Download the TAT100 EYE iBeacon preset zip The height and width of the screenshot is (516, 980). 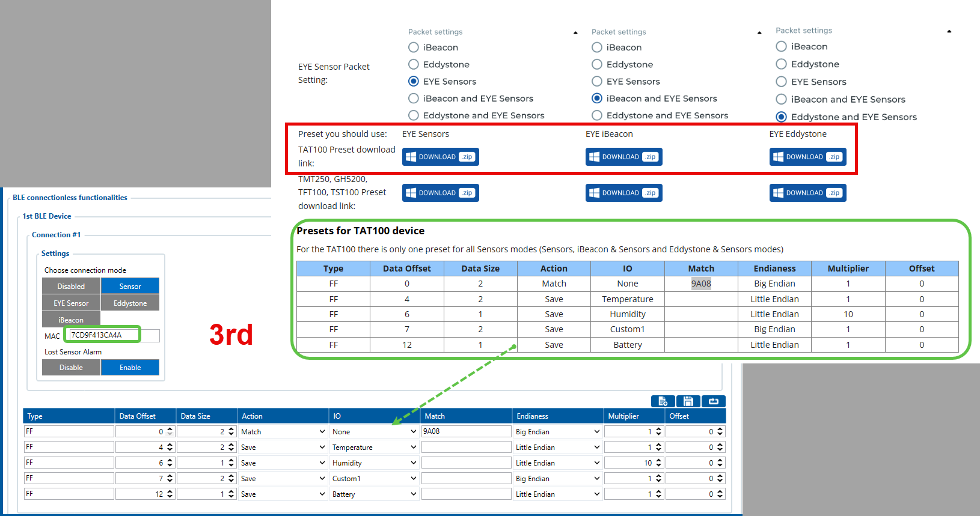tap(623, 157)
